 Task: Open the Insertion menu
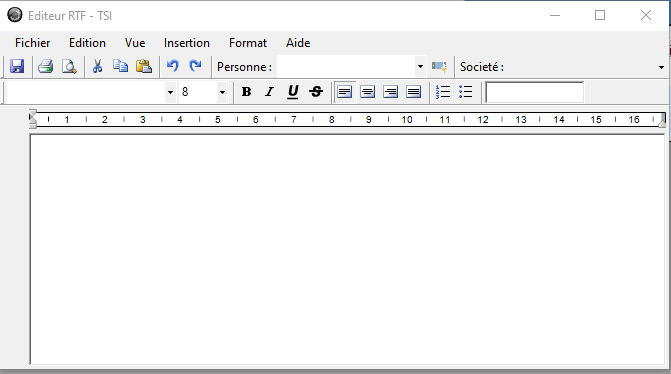pyautogui.click(x=187, y=43)
